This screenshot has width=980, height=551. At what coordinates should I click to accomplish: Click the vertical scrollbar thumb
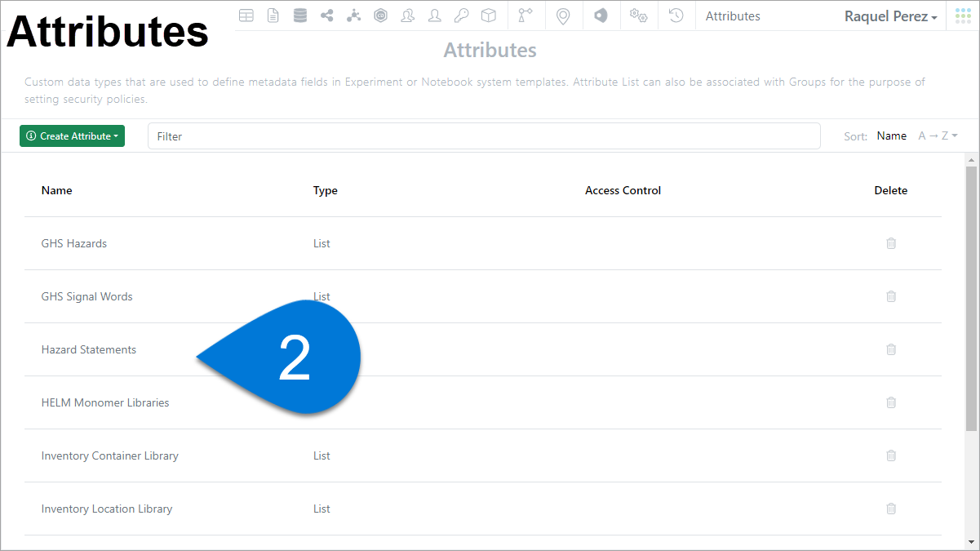[x=971, y=298]
